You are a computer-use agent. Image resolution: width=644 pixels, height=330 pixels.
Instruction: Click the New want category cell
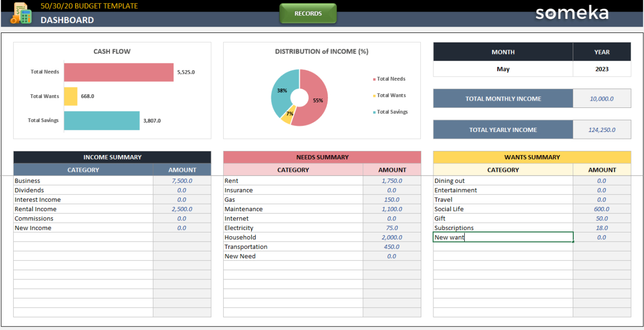[503, 237]
